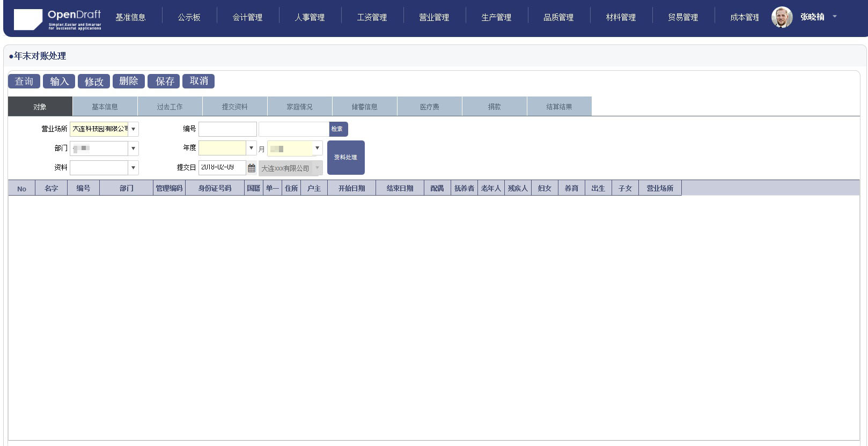This screenshot has width=868, height=446.
Task: Switch to the 基本信息 tab
Action: point(105,107)
